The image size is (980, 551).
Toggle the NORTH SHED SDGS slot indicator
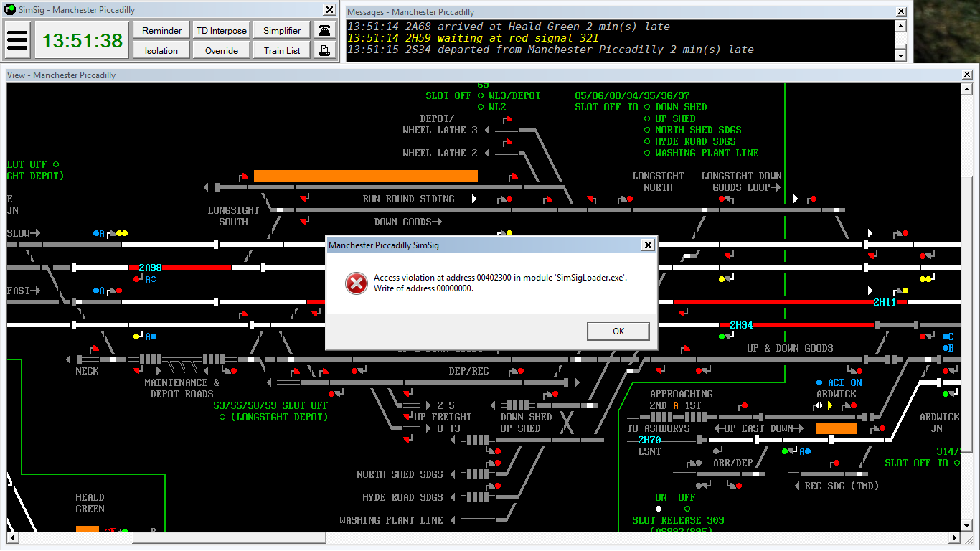(x=647, y=130)
